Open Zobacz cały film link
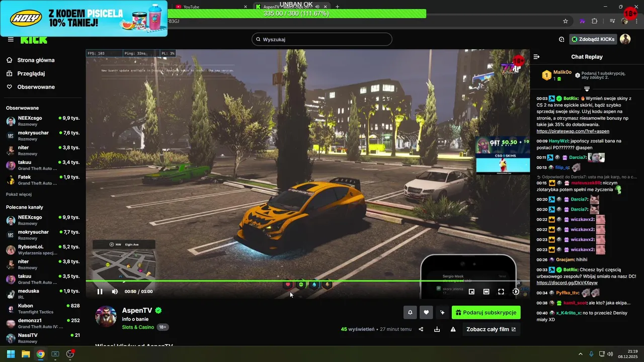The height and width of the screenshot is (362, 644). (x=491, y=329)
